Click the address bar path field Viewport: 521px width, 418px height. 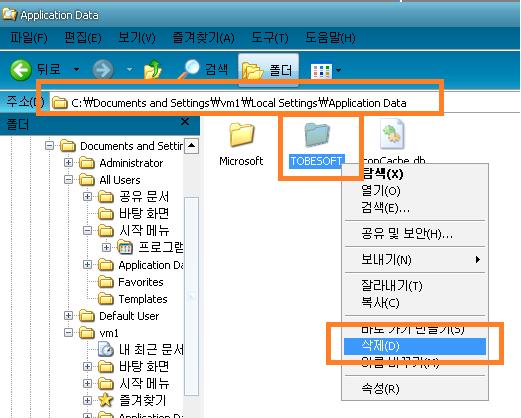coord(244,103)
